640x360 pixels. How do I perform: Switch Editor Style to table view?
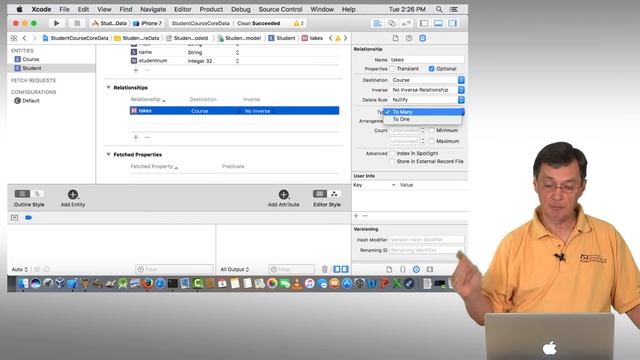(320, 194)
